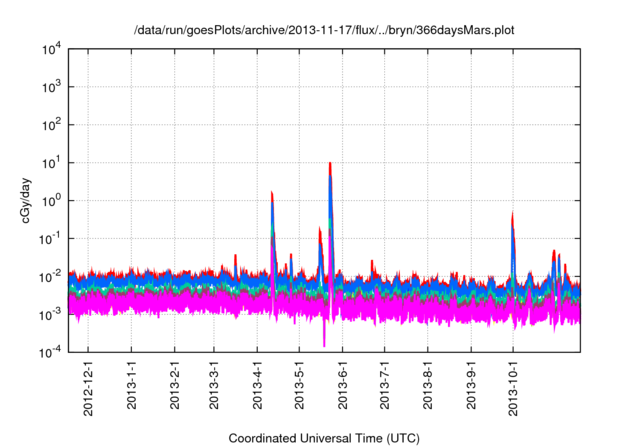Click the 2013-6-1 date tick label
Viewport: 640px width, 448px height.
(x=341, y=390)
